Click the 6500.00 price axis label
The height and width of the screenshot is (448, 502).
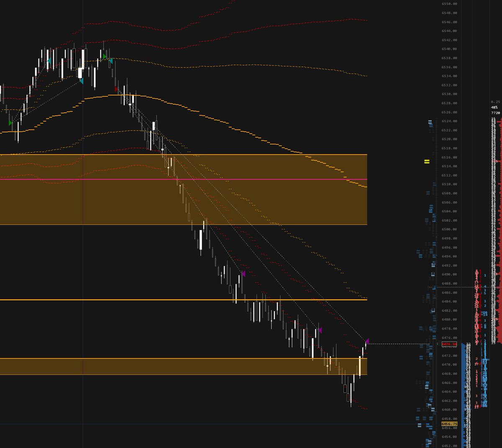pos(449,229)
